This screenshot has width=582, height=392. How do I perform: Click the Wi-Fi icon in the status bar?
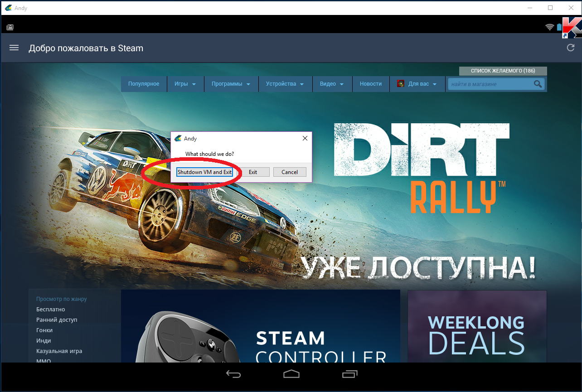pos(550,27)
